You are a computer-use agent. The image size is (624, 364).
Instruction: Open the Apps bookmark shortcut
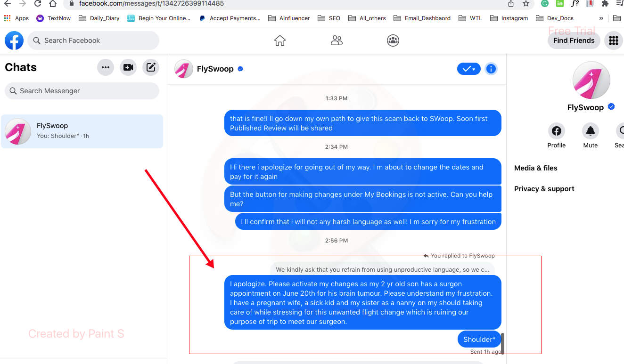(x=16, y=18)
